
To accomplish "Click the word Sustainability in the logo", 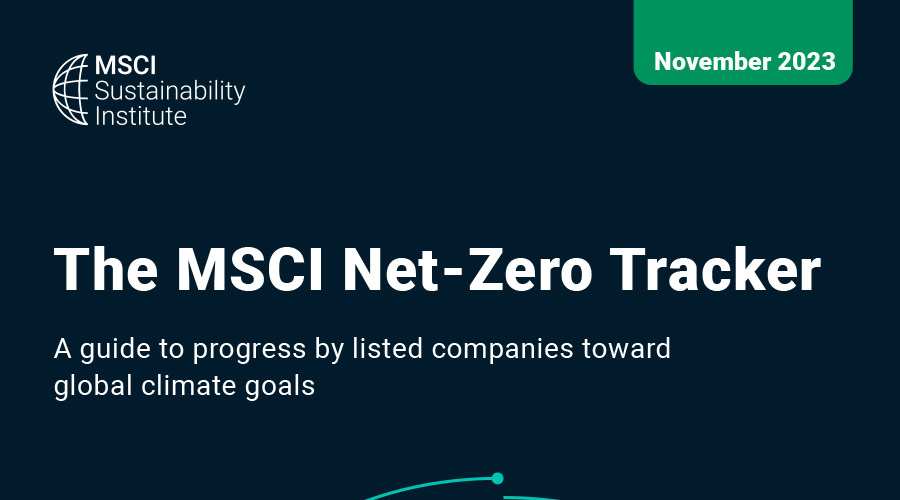I will (169, 92).
